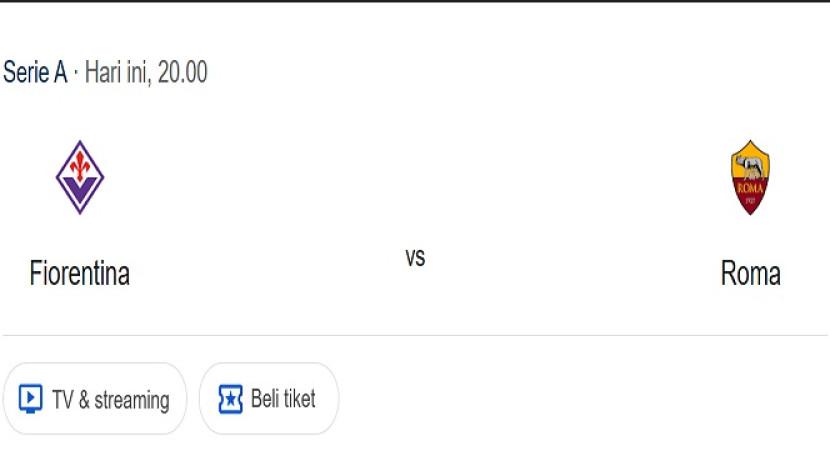Open the TV & streaming options
Image resolution: width=830 pixels, height=466 pixels.
(x=95, y=399)
